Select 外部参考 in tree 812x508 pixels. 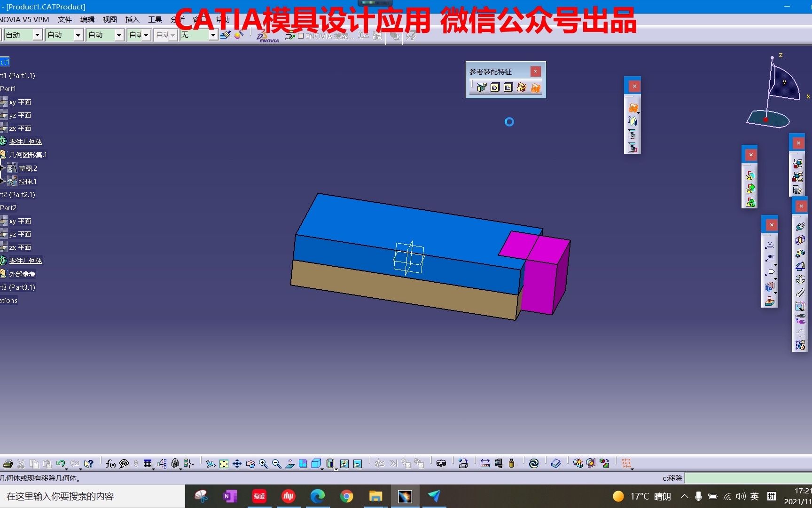tap(22, 274)
